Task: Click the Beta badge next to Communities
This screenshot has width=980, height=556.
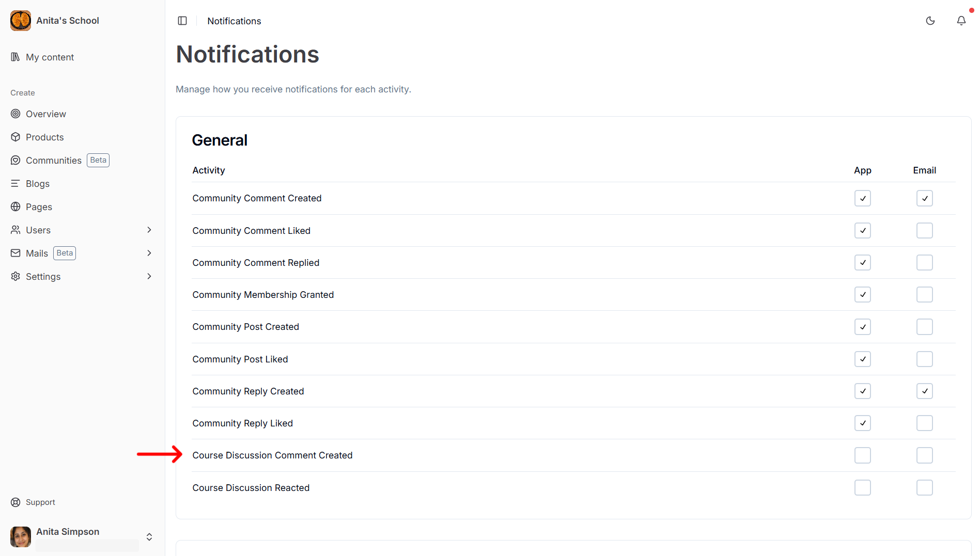Action: point(98,160)
